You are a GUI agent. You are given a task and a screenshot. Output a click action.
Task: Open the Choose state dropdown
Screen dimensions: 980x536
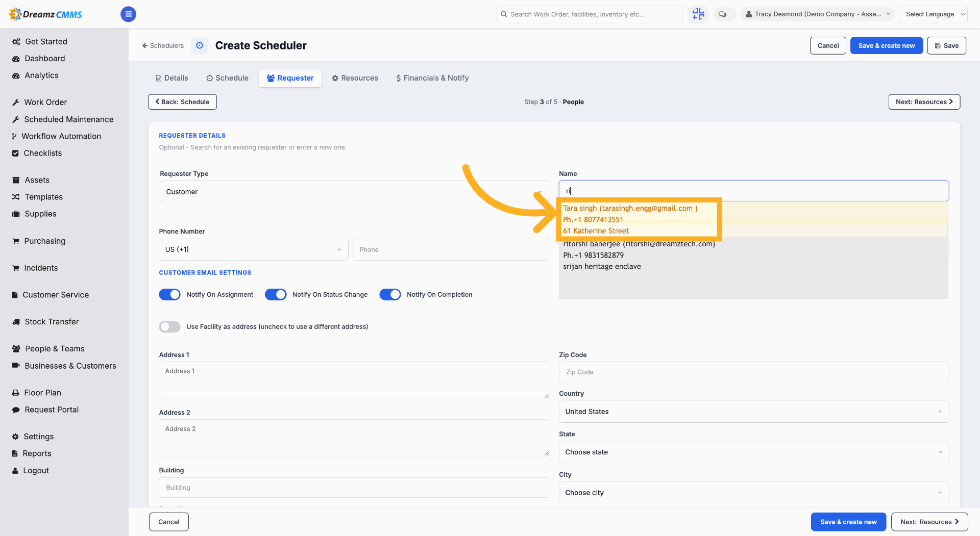pos(753,452)
